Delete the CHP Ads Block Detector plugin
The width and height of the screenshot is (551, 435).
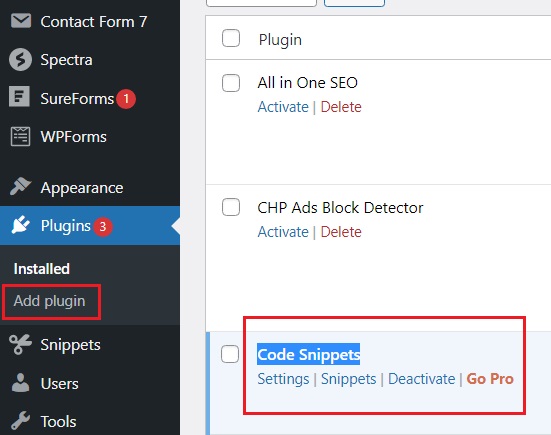[x=341, y=232]
